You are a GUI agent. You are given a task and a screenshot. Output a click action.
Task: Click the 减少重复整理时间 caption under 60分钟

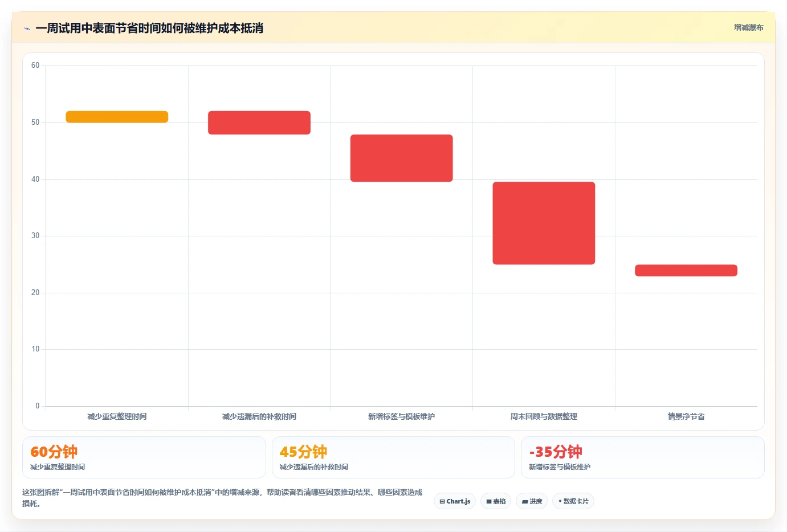pos(58,466)
